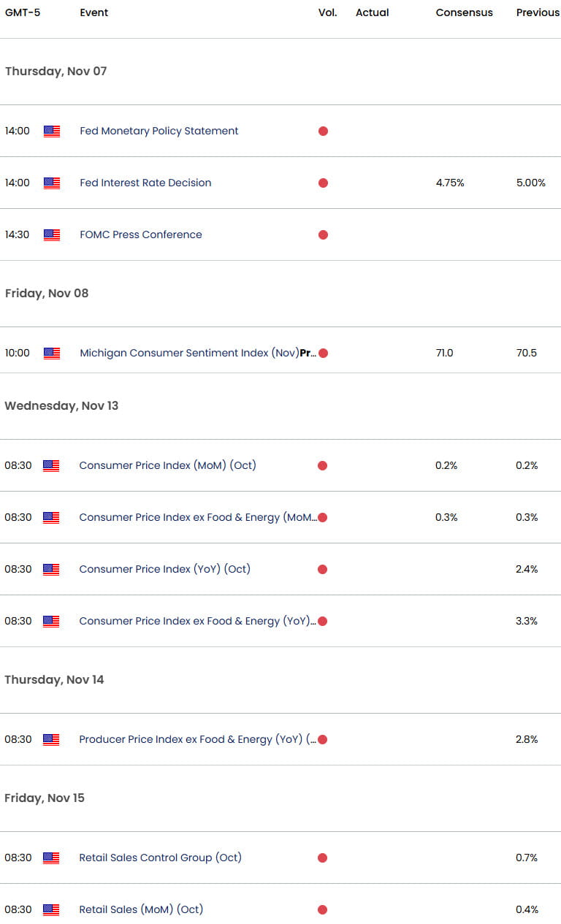Screen dimensions: 561x924
Task: Click the red volatility dot for Retail Sales (MoM)
Action: 323,909
